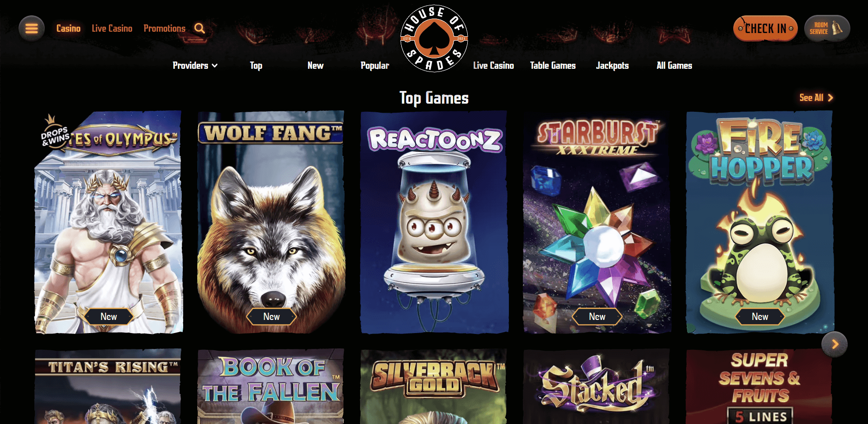Launch Starburst XXXtreme game tile
Viewport: 868px width, 424px height.
click(x=597, y=222)
